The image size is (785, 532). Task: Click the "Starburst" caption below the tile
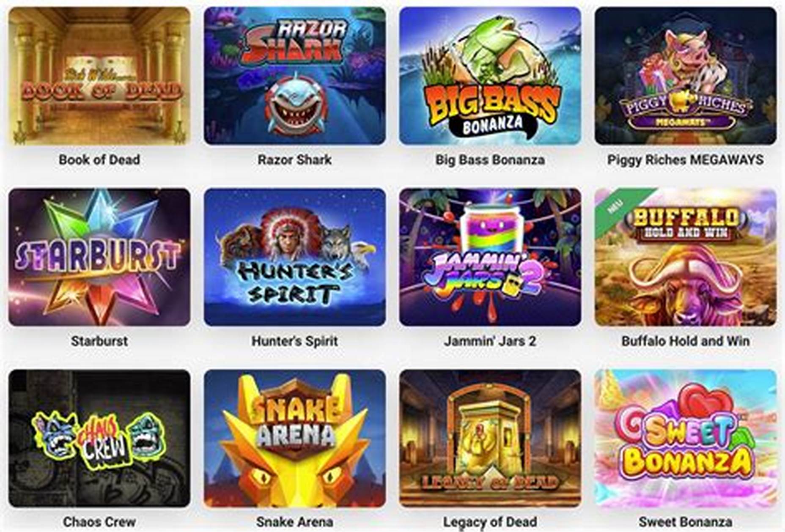coord(99,341)
